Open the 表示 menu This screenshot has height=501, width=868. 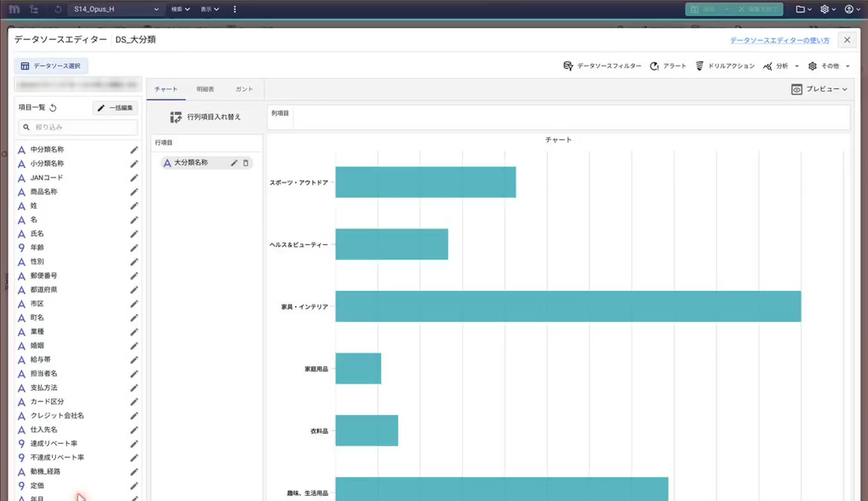pyautogui.click(x=210, y=10)
